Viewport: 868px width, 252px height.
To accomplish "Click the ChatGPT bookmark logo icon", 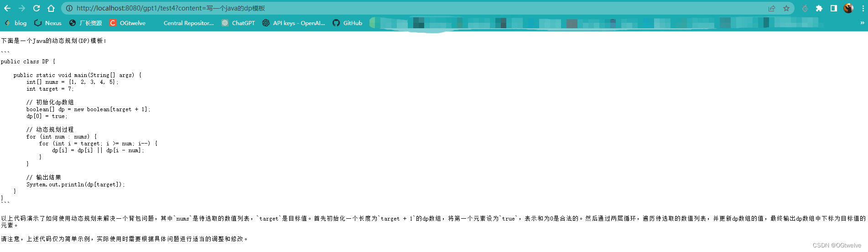I will click(x=225, y=23).
